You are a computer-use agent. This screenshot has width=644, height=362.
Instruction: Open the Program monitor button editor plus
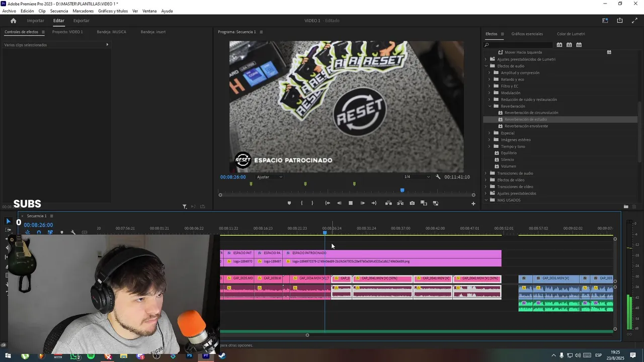coord(473,204)
